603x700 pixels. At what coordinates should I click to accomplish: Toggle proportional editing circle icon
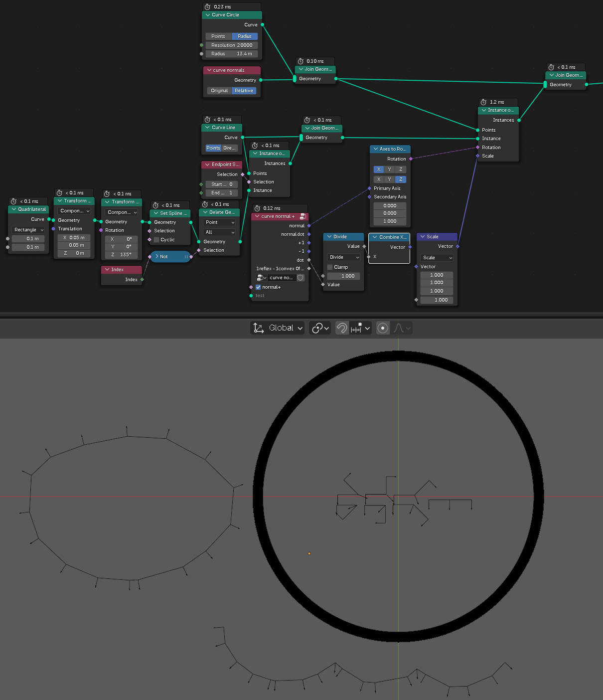[383, 328]
